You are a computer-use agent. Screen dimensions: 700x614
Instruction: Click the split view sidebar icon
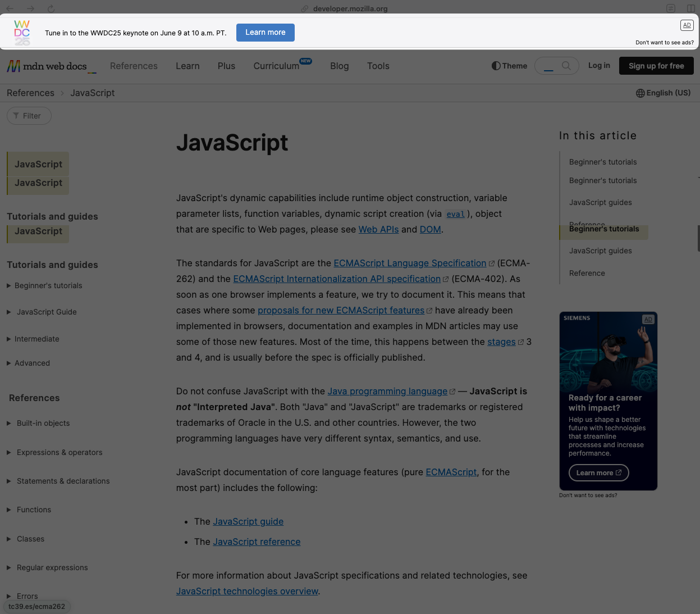(691, 8)
